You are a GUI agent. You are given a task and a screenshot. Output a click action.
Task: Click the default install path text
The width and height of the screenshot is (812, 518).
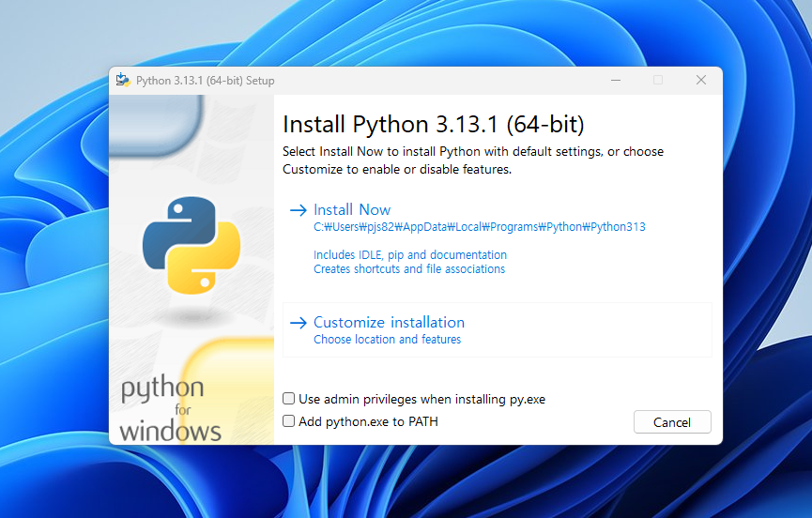tap(480, 227)
